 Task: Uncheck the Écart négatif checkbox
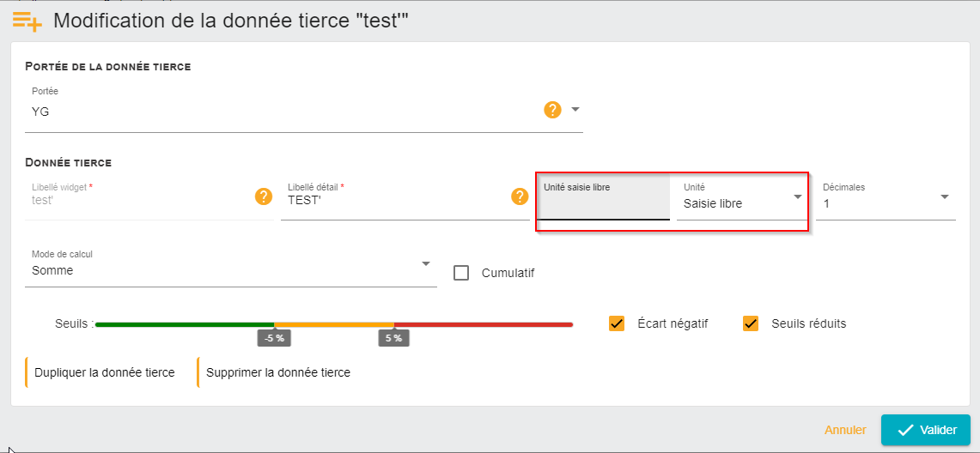coord(616,323)
